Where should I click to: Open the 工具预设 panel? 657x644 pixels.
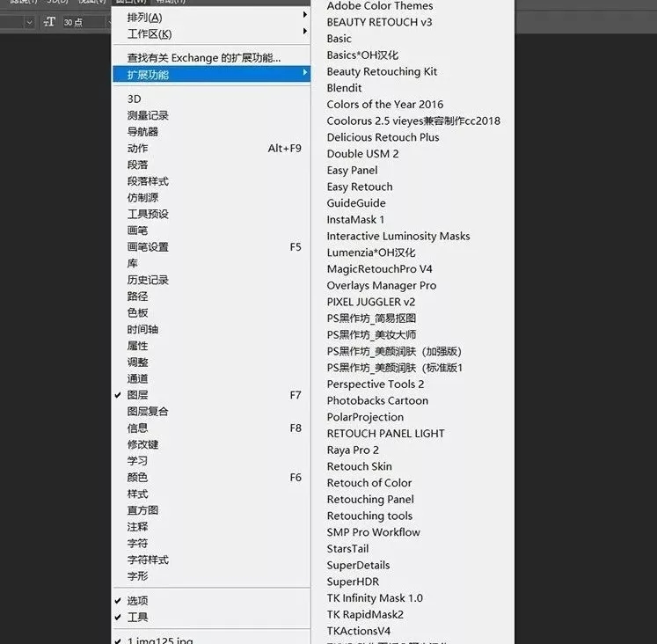[x=212, y=214]
